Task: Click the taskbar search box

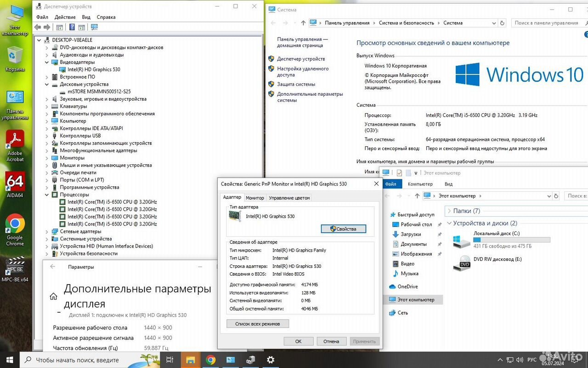Action: pyautogui.click(x=90, y=360)
